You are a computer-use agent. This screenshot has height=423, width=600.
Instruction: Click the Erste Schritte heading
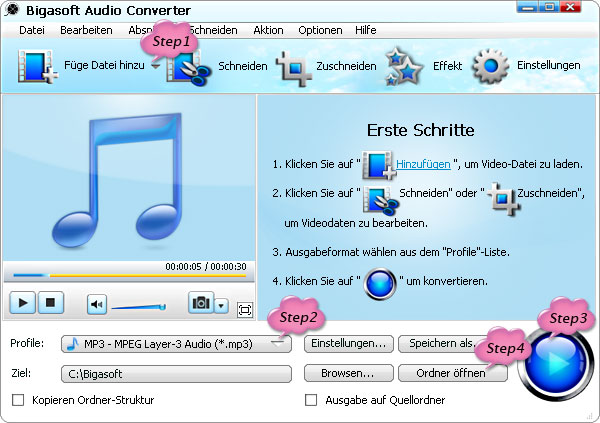coord(421,130)
